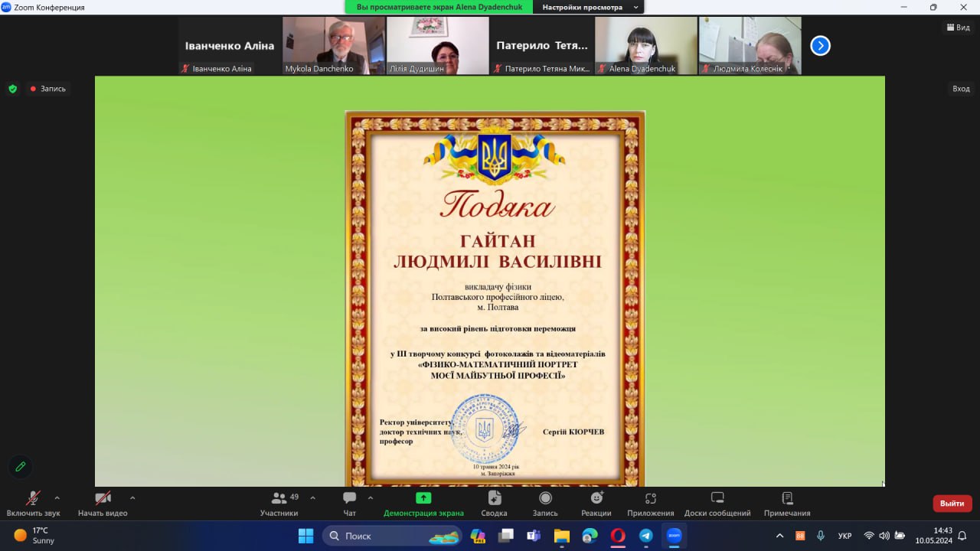Open Доски сообщений whiteboards
This screenshot has height=551, width=980.
point(717,503)
